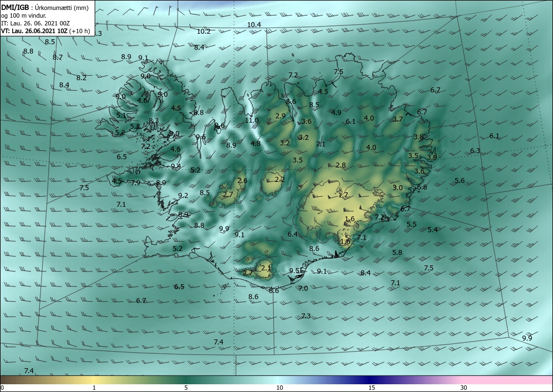
Task: Click the 3.8 value near the east coast
Action: click(x=419, y=137)
